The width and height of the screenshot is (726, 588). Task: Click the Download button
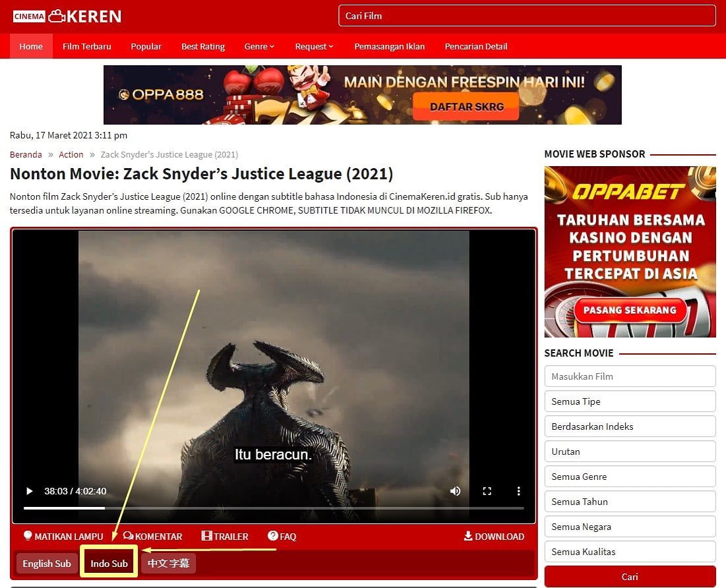coord(494,536)
